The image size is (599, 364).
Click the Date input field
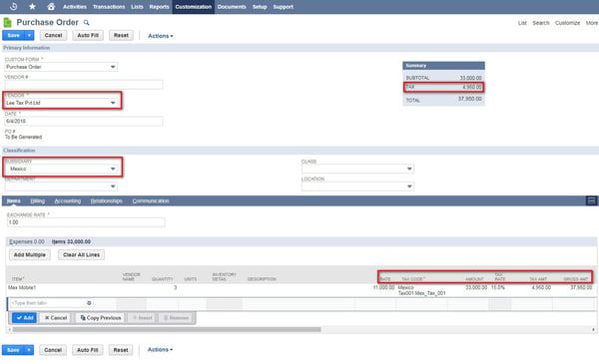point(84,121)
